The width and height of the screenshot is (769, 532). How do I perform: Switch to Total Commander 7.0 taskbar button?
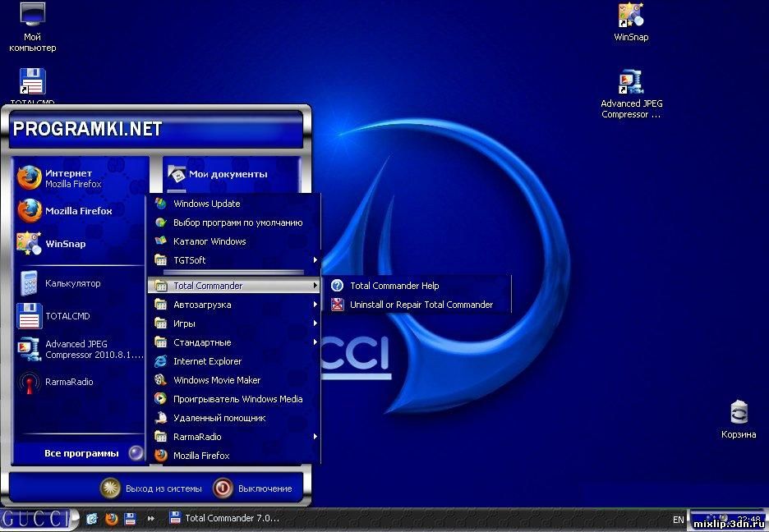click(224, 518)
